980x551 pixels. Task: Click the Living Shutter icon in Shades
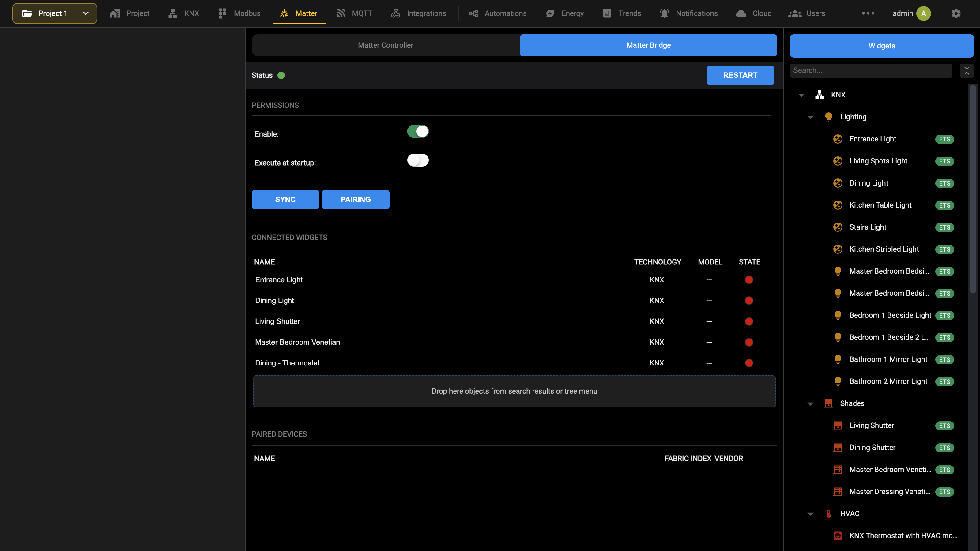pyautogui.click(x=838, y=425)
